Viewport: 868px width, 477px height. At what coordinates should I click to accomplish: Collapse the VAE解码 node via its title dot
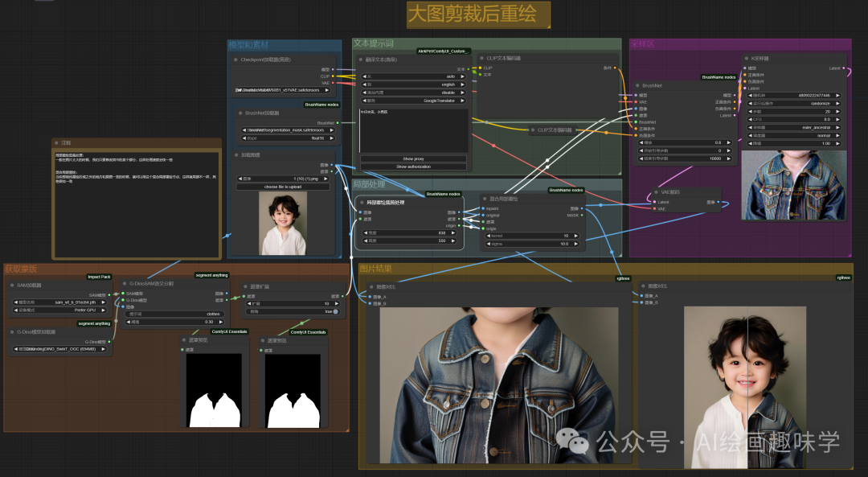click(656, 192)
